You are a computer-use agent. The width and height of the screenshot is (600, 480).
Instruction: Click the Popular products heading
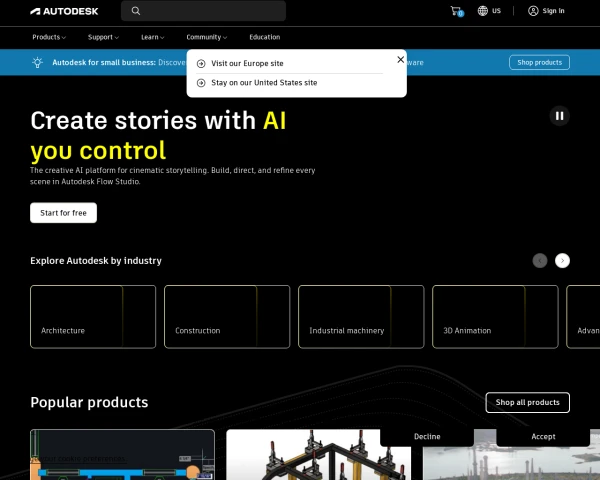(89, 402)
